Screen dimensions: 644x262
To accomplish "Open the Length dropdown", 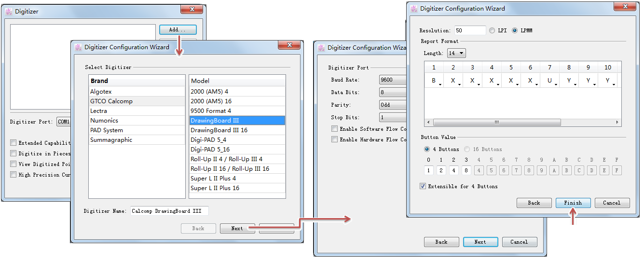I will pyautogui.click(x=456, y=53).
